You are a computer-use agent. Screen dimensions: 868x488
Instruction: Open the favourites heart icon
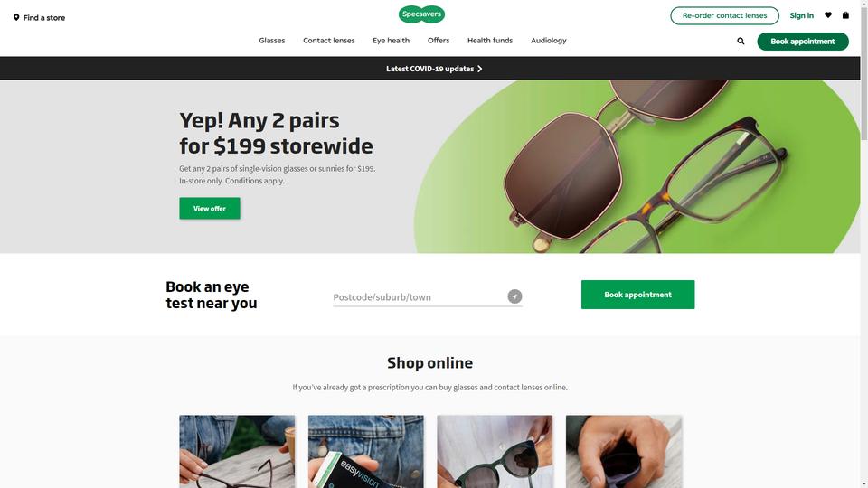pyautogui.click(x=827, y=15)
